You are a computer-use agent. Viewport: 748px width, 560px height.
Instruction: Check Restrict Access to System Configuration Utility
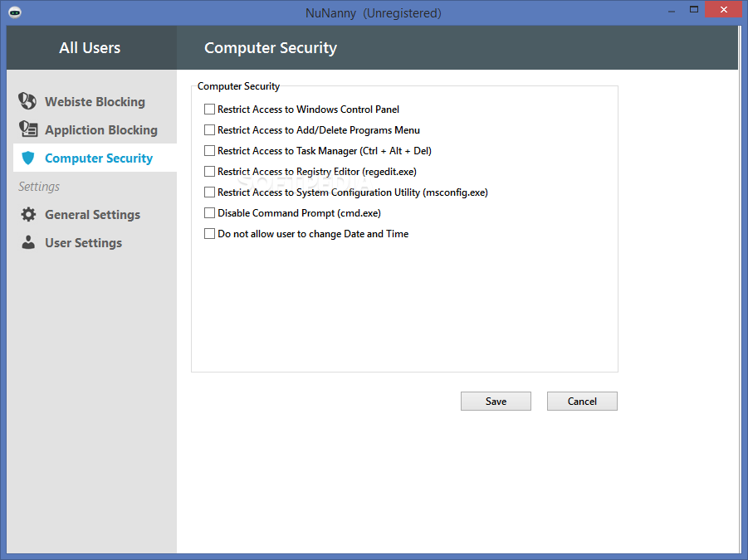209,192
